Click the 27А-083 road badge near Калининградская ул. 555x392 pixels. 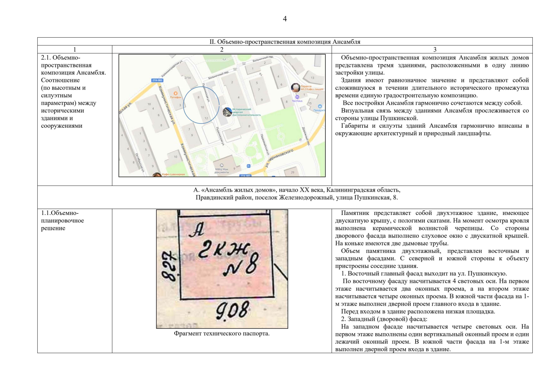pos(157,80)
